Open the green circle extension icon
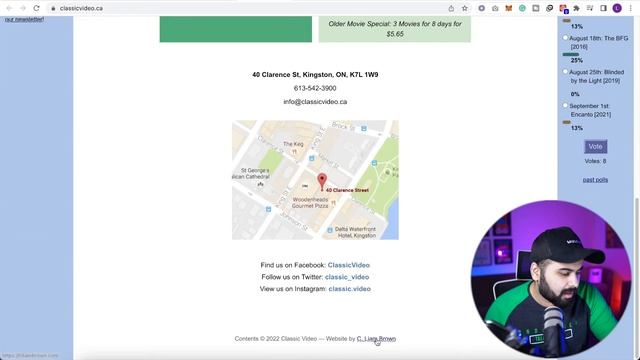The height and width of the screenshot is (360, 640). (x=522, y=8)
